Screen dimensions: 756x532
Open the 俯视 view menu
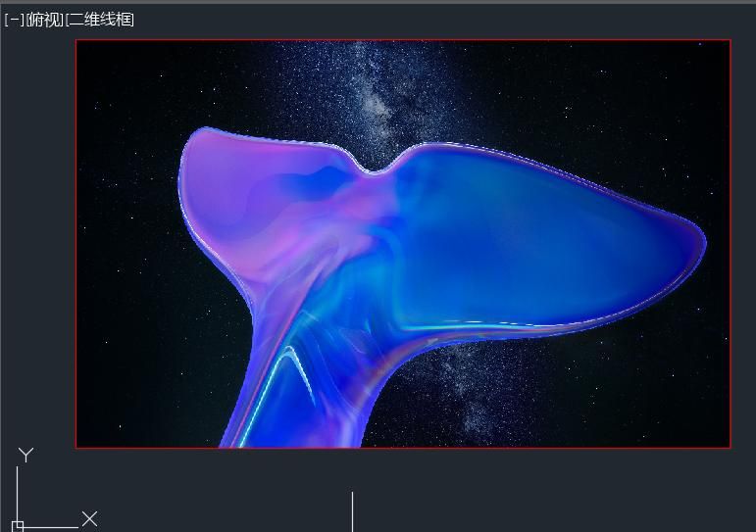click(x=44, y=20)
